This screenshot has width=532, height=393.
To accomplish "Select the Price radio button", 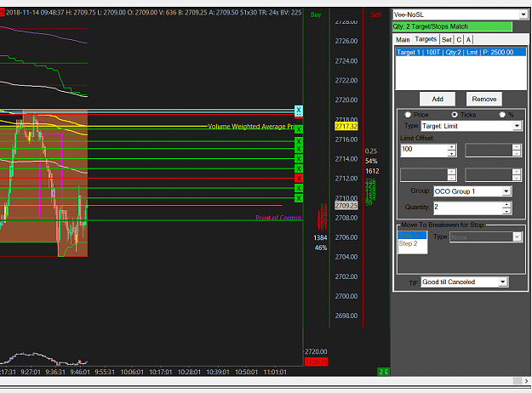I will tap(408, 115).
